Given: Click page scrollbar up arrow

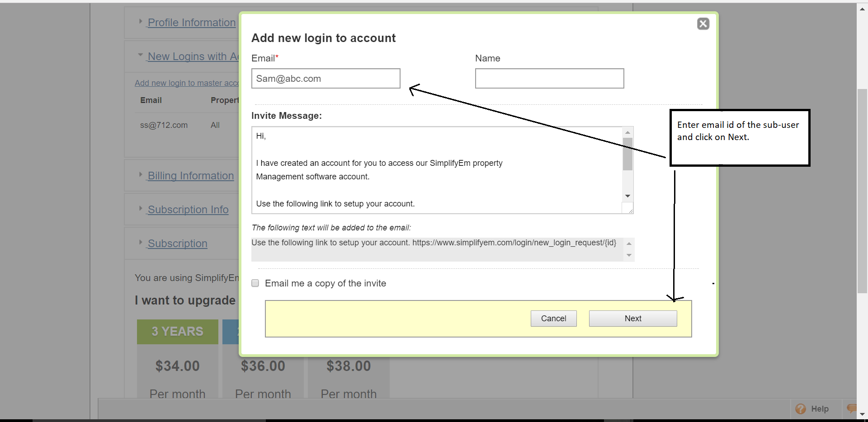Looking at the screenshot, I should click(862, 8).
